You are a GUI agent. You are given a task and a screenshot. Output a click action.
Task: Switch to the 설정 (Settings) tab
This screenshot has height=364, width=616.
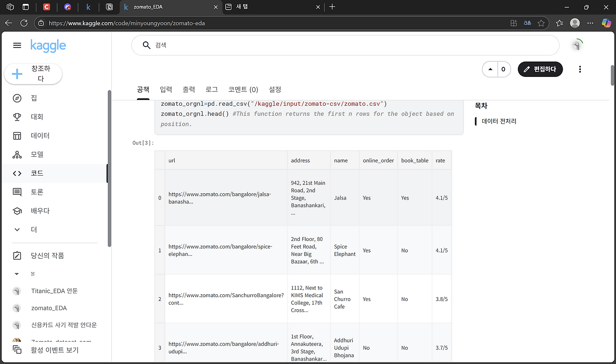click(x=275, y=89)
